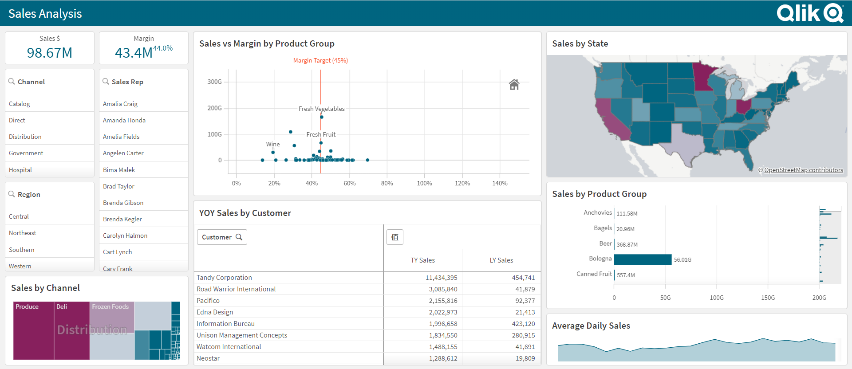Open the Channel filter search icon

(11, 82)
